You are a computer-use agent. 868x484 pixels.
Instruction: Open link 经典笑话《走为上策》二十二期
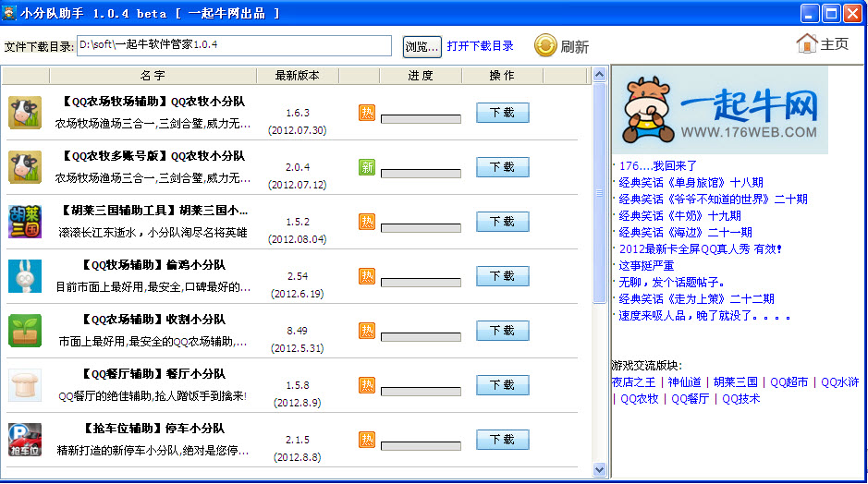pos(696,298)
